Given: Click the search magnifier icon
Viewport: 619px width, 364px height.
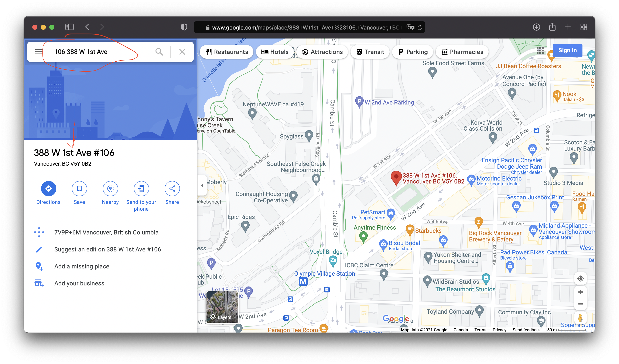Looking at the screenshot, I should tap(159, 52).
